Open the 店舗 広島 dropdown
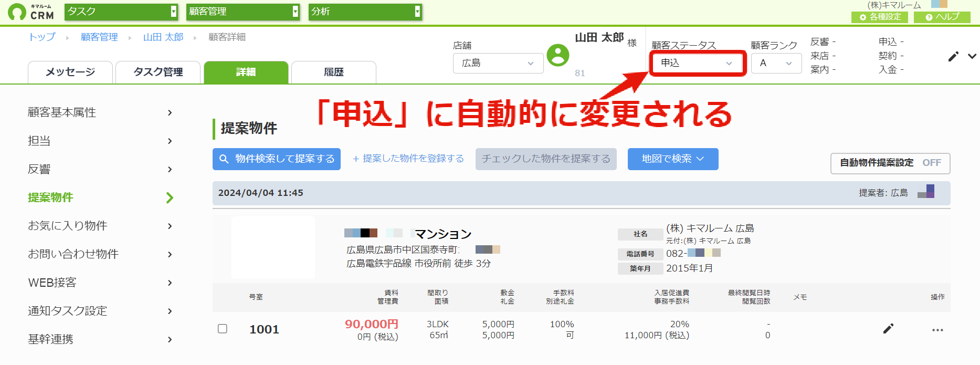Screen dimensions: 980x365 point(498,63)
